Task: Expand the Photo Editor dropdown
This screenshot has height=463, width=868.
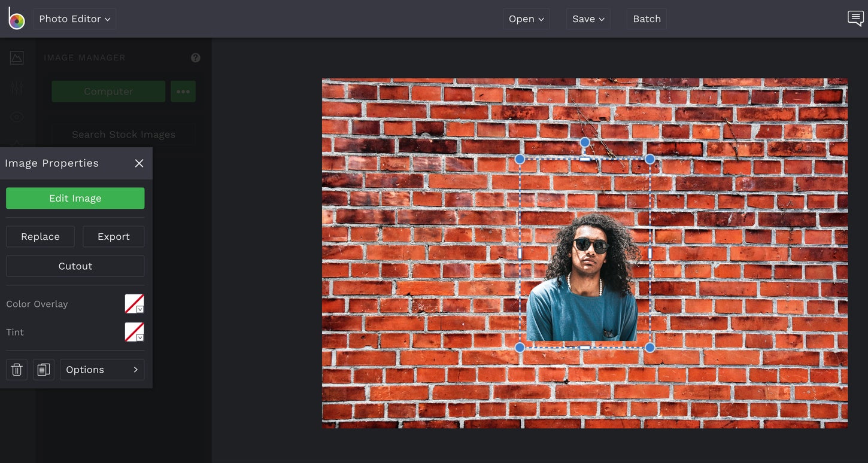Action: pos(74,19)
